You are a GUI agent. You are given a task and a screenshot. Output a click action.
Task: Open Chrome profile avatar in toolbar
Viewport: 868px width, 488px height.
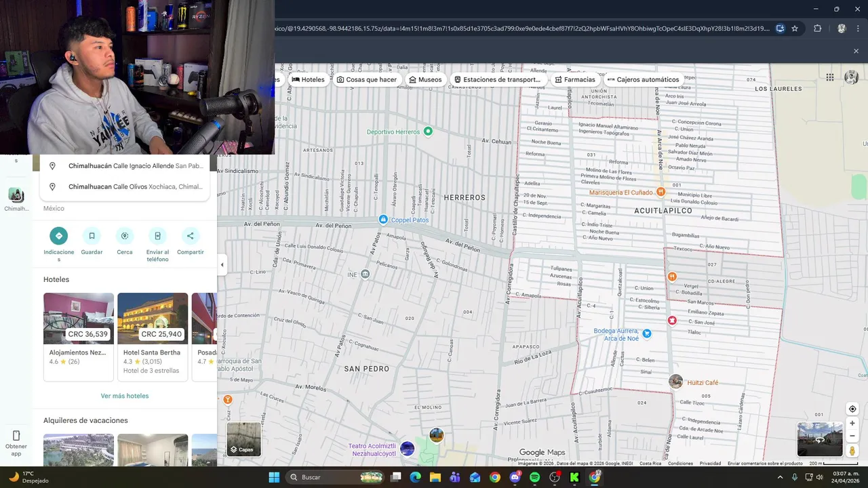pos(842,28)
